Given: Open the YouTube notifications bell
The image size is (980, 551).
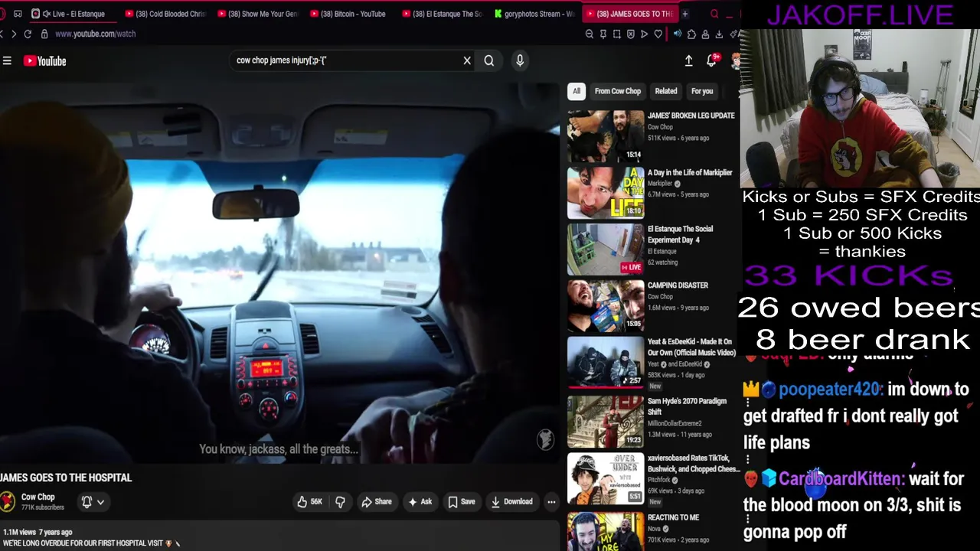Looking at the screenshot, I should (x=712, y=61).
